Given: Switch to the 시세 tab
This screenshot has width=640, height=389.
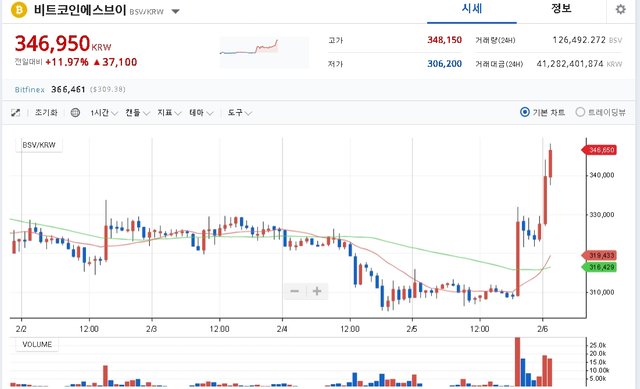Looking at the screenshot, I should [472, 9].
